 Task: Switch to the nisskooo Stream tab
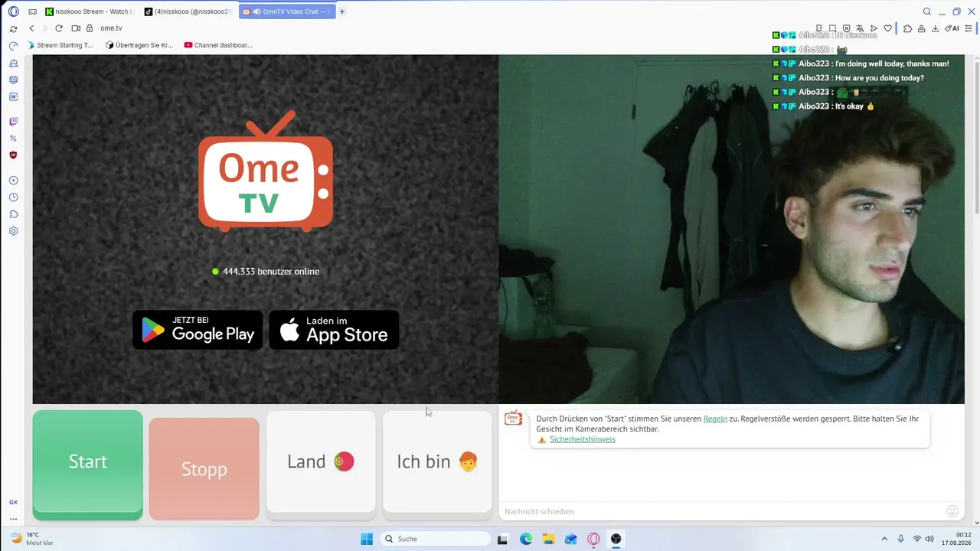click(90, 11)
